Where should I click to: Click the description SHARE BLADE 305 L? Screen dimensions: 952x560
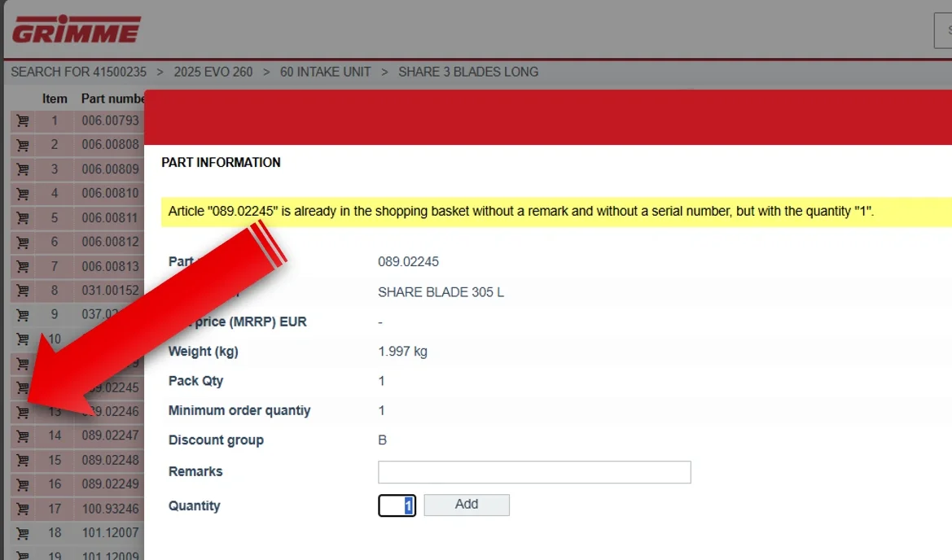[441, 292]
